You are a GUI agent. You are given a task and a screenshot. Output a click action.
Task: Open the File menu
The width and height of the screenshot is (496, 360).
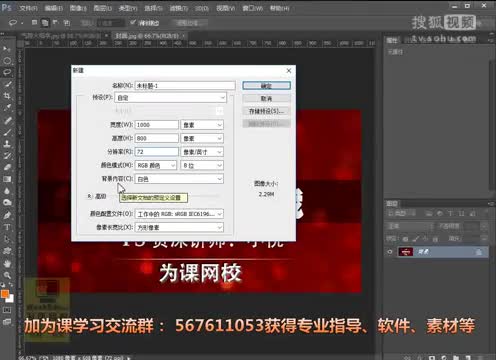pos(28,8)
